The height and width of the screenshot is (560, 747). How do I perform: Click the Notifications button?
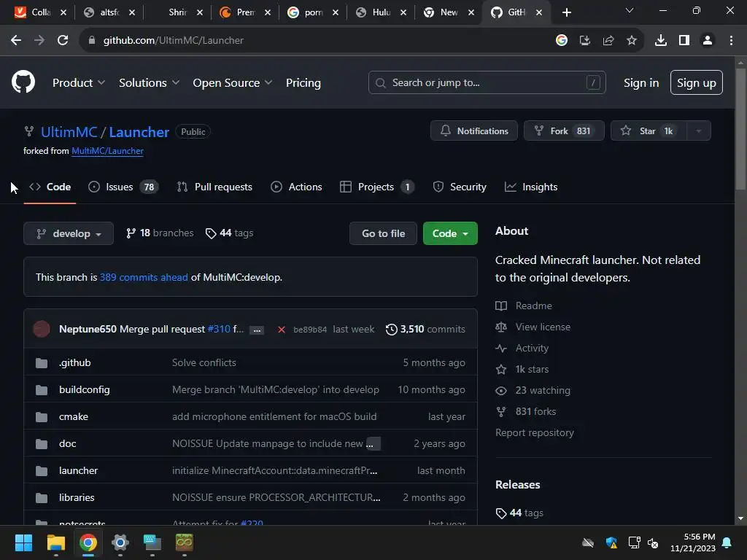tap(474, 131)
